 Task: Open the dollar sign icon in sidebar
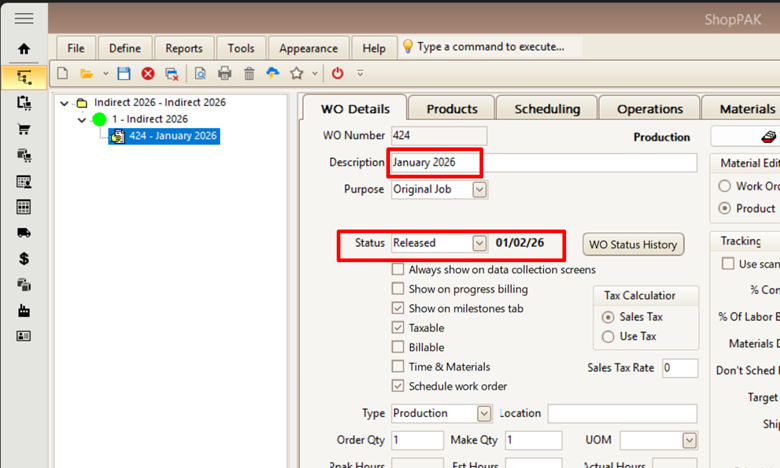point(24,259)
